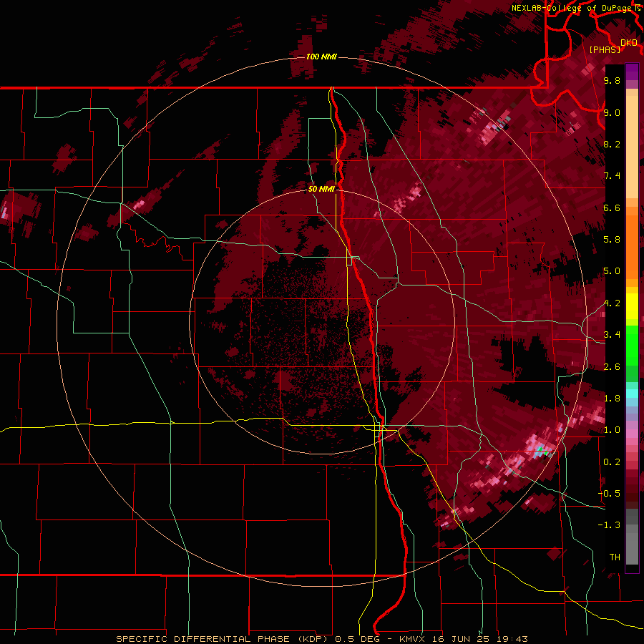The height and width of the screenshot is (644, 644).
Task: Click the "DKD" label above the color bar
Action: (629, 43)
